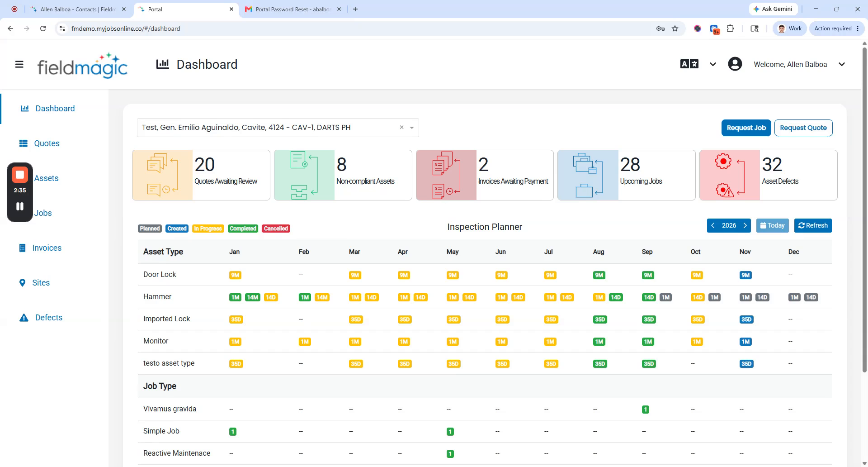Click Upcoming Jobs card icon
This screenshot has height=467, width=868.
[x=588, y=175]
